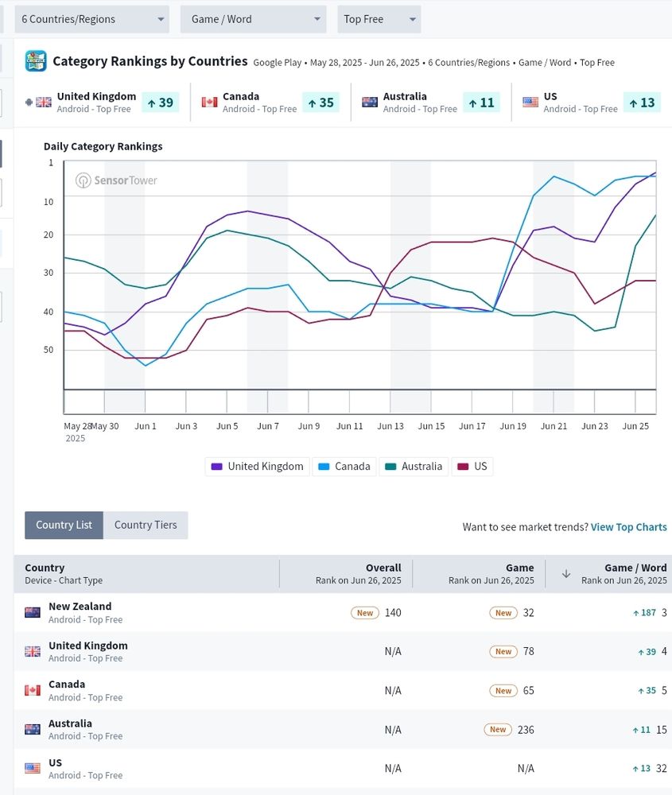
Task: Click the Daily Category Rankings chart title
Action: [103, 146]
